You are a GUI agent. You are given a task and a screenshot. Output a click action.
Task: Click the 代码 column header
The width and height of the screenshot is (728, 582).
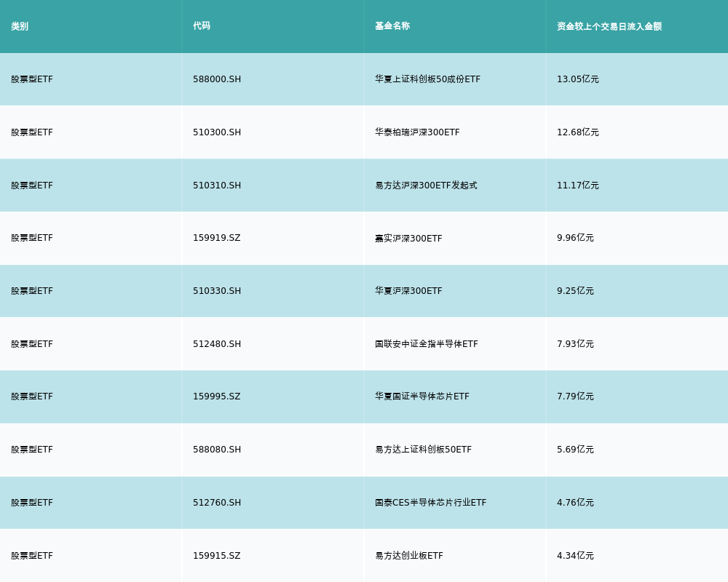tap(202, 26)
